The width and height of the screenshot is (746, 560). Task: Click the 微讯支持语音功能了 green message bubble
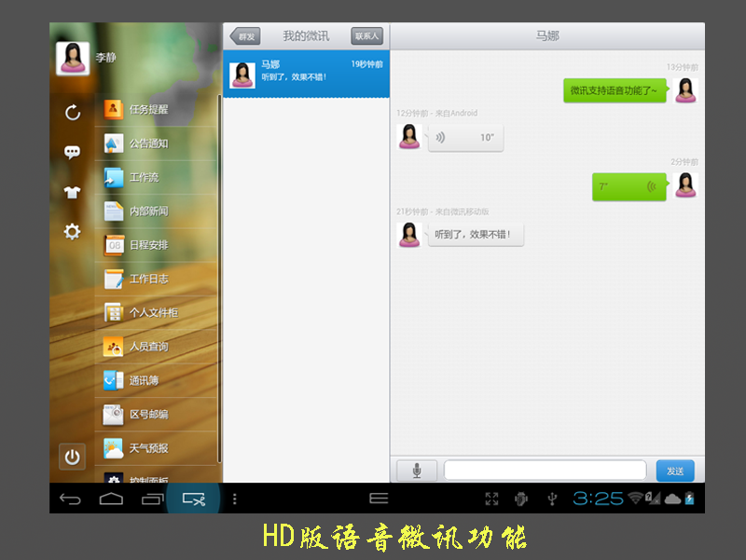(615, 90)
